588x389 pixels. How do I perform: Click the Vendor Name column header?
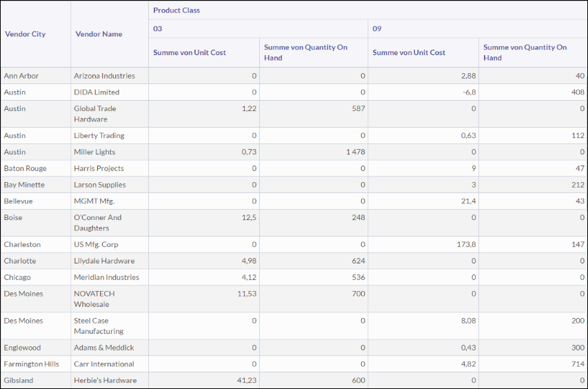(99, 34)
